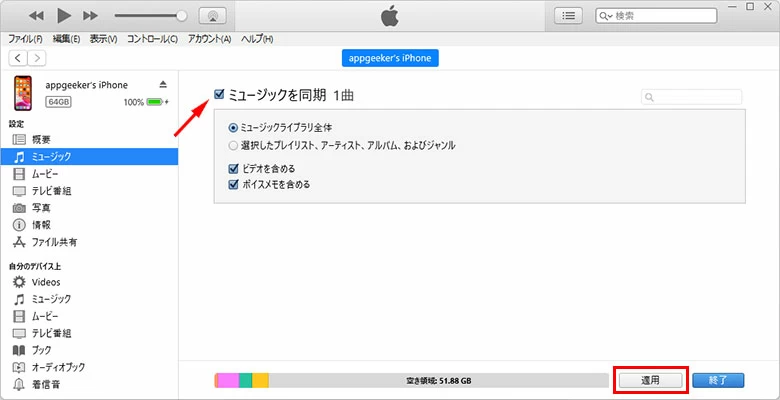Open the list view icon button

click(x=569, y=16)
